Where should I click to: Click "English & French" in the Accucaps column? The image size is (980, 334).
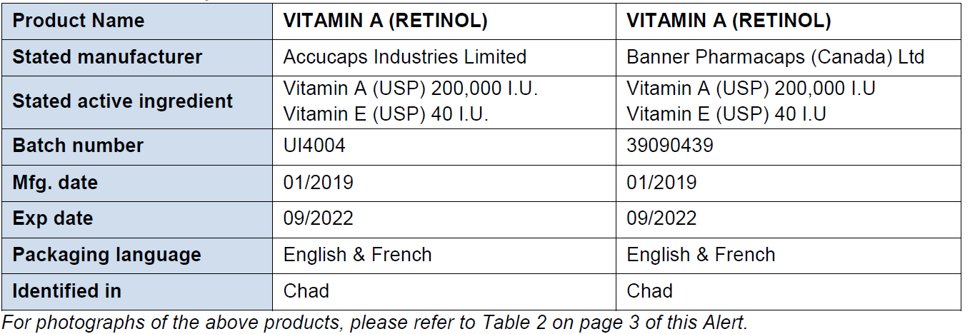click(358, 255)
